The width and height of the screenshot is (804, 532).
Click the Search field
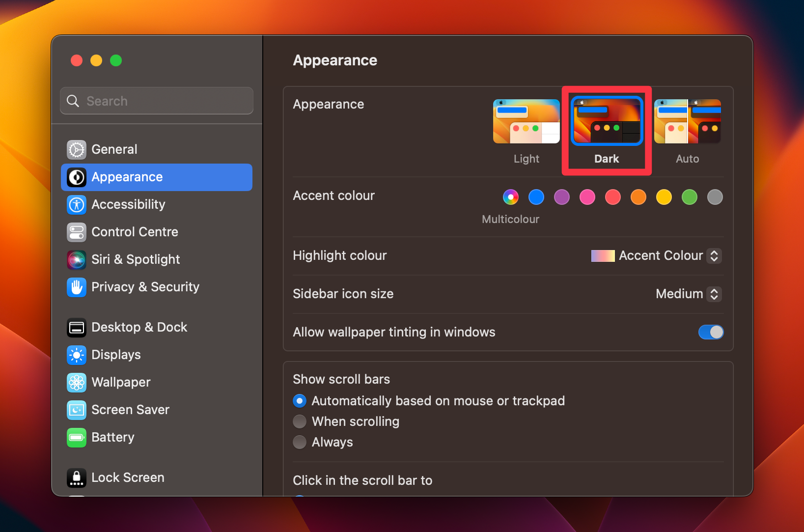coord(156,101)
